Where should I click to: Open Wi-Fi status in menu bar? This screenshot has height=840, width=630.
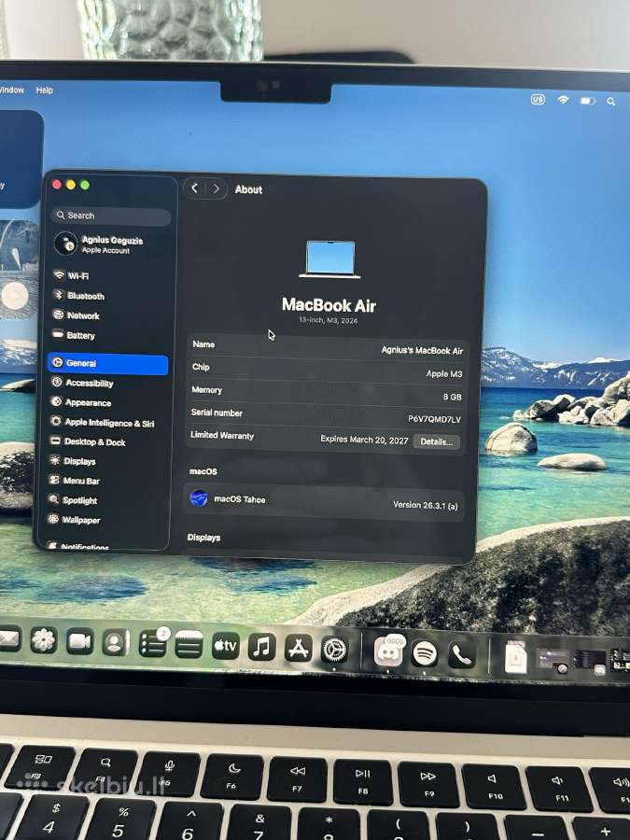563,100
